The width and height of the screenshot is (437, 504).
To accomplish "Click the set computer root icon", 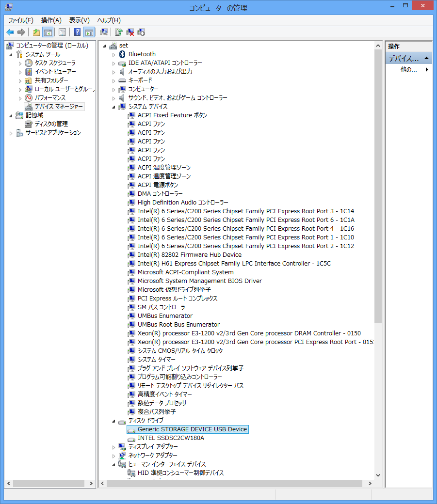I will (113, 46).
